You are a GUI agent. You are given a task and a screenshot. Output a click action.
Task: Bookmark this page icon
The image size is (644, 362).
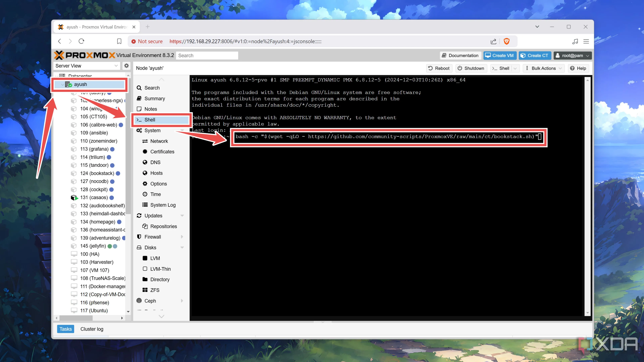119,41
